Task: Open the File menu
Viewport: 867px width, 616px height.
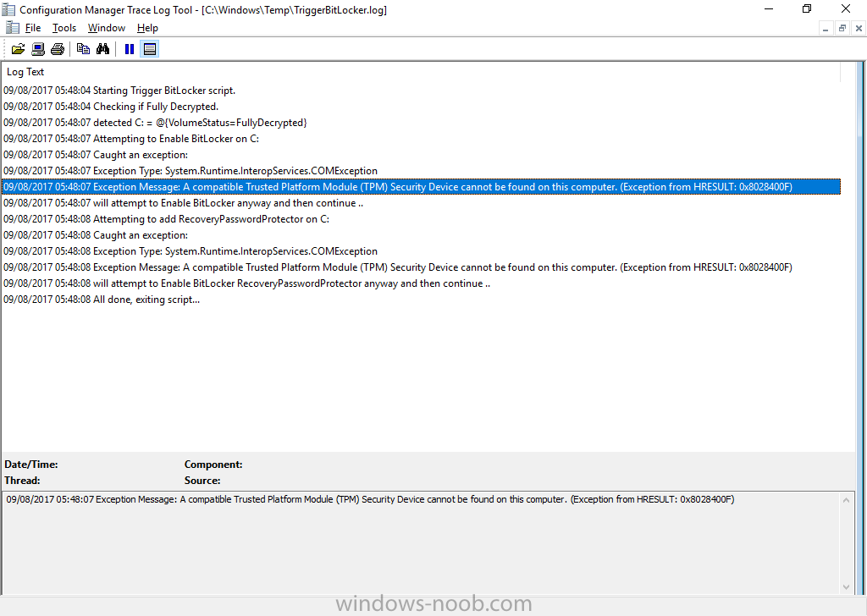Action: pyautogui.click(x=33, y=28)
